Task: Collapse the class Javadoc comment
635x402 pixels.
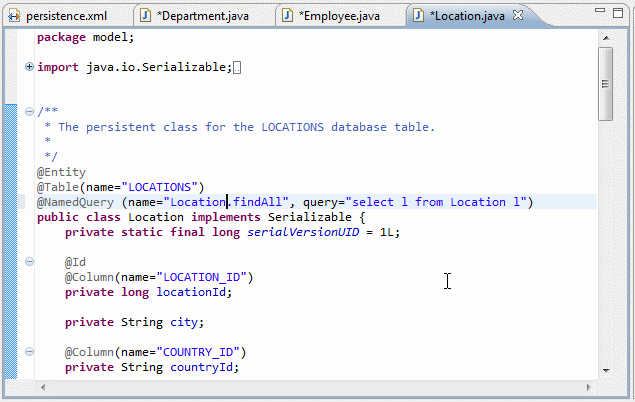Action: click(29, 111)
